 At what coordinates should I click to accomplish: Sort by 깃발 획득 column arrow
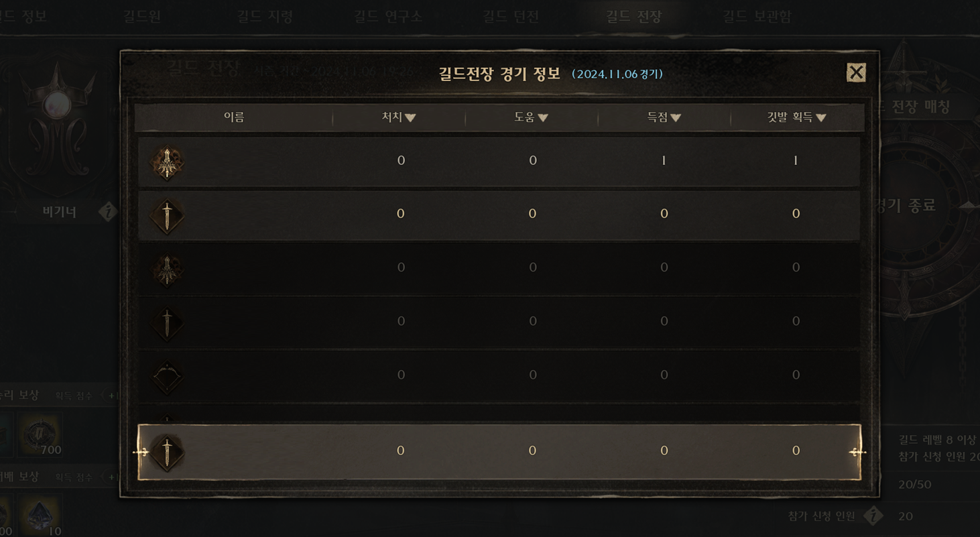pyautogui.click(x=821, y=118)
